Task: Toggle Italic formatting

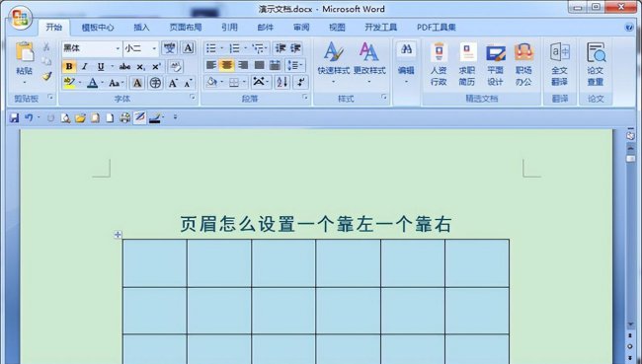Action: (85, 66)
